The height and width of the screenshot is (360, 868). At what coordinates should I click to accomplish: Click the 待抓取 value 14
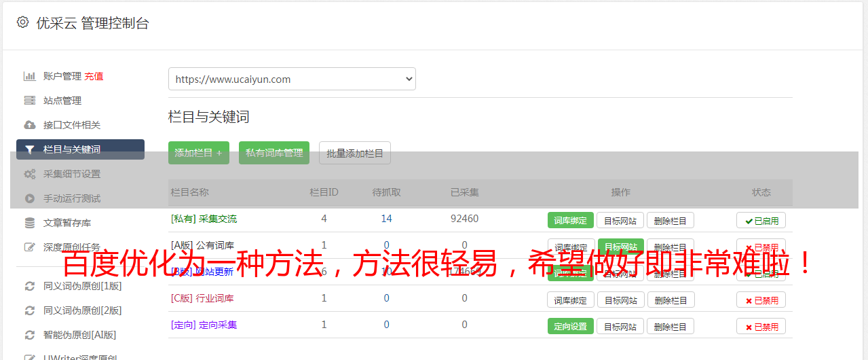pos(386,219)
